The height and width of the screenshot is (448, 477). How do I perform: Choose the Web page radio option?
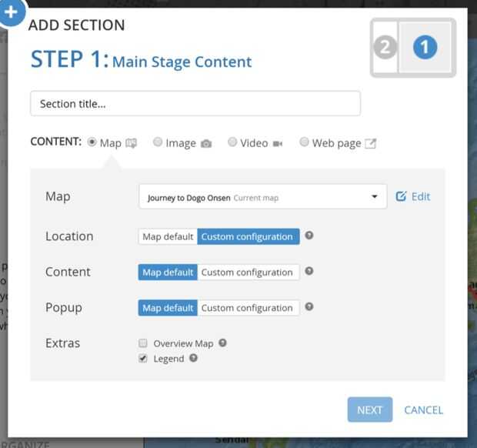[305, 142]
